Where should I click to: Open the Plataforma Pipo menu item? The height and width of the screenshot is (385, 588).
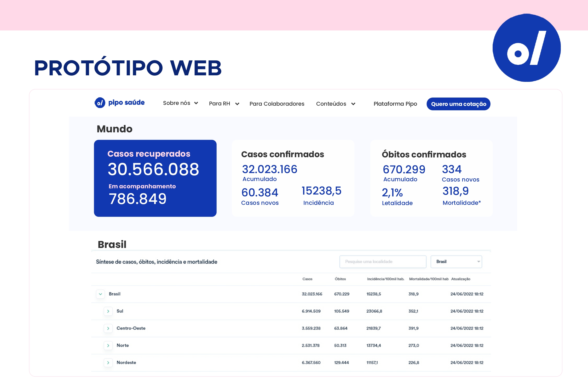395,104
